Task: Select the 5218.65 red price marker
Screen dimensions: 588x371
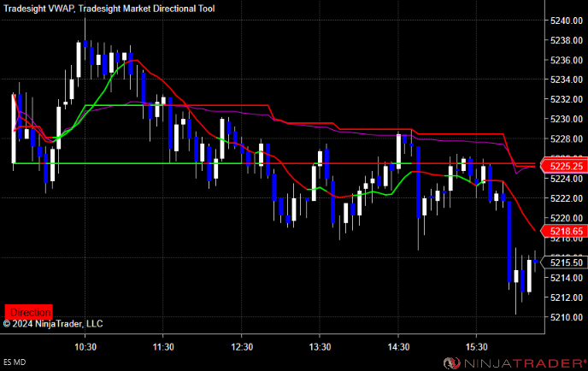Action: 563,231
